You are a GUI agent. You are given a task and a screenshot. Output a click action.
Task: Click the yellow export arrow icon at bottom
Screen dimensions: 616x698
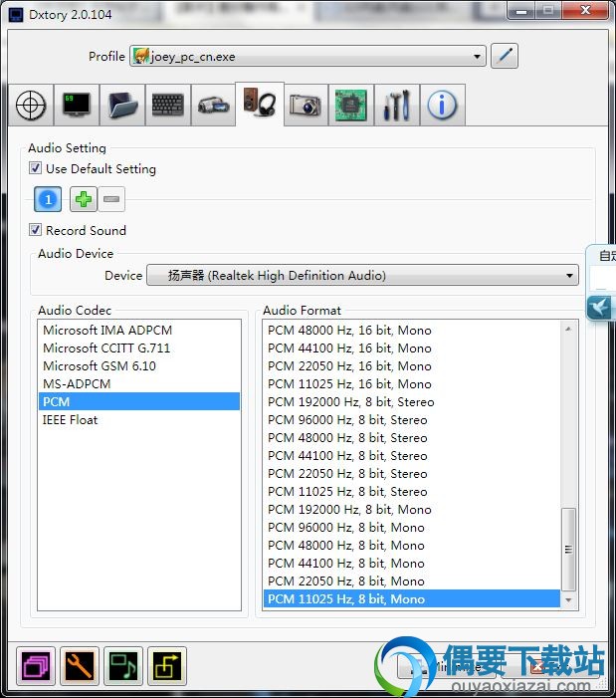[167, 666]
